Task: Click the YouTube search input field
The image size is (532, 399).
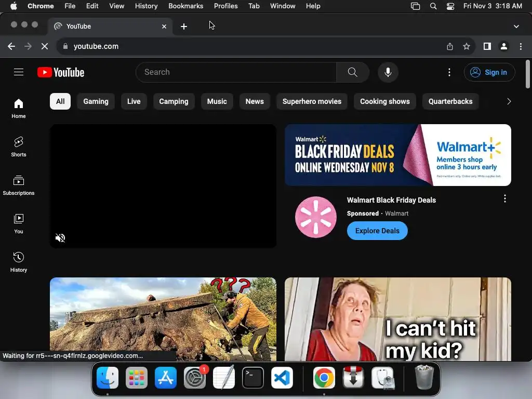Action: click(236, 72)
